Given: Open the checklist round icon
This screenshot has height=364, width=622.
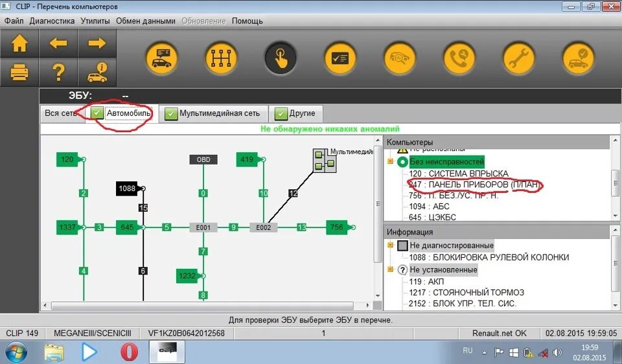Looking at the screenshot, I should click(340, 58).
